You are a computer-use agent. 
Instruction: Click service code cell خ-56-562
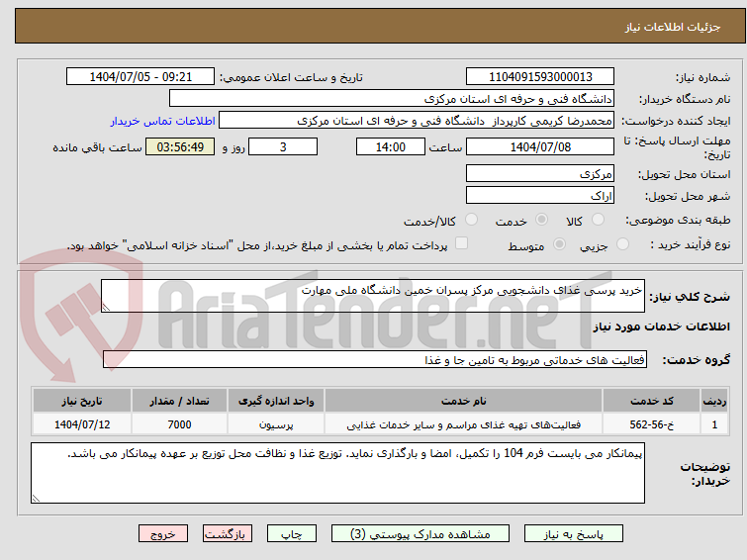click(x=651, y=424)
